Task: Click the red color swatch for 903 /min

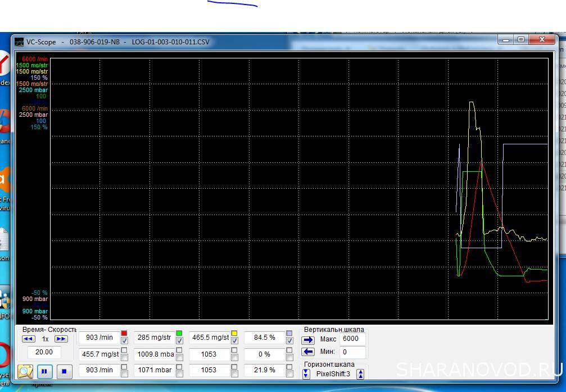Action: tap(124, 334)
